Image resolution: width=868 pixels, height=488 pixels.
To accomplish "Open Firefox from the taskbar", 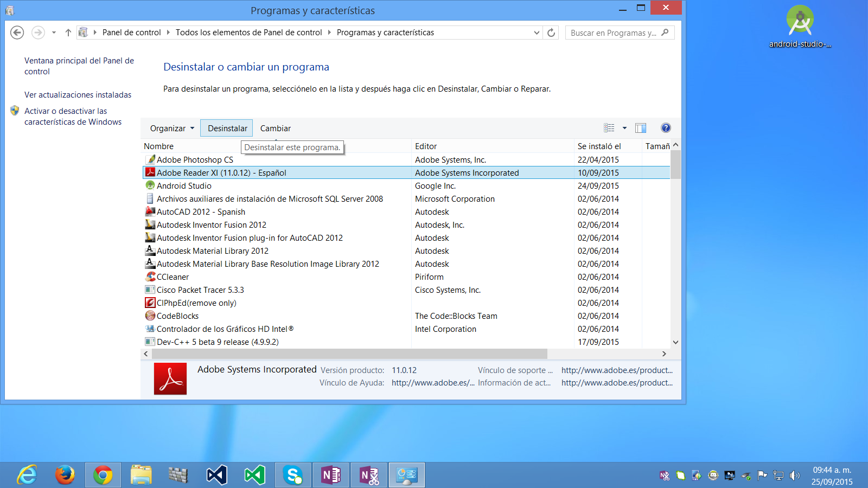I will pos(65,476).
